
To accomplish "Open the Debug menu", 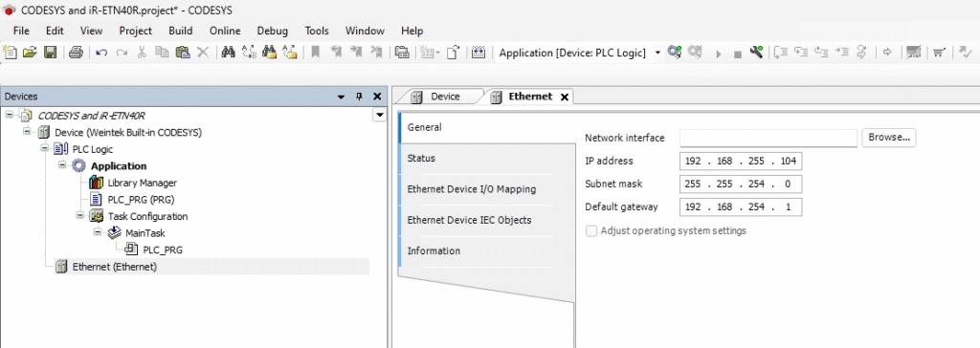I will pyautogui.click(x=273, y=31).
